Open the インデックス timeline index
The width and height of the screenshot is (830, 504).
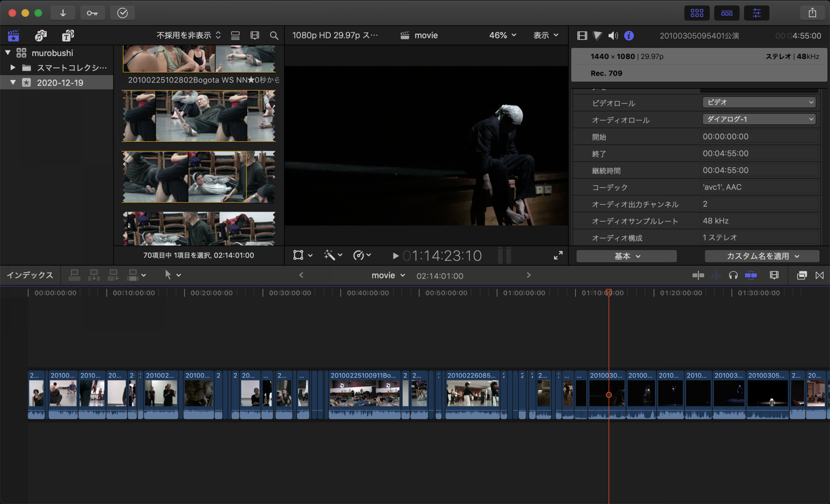(30, 275)
